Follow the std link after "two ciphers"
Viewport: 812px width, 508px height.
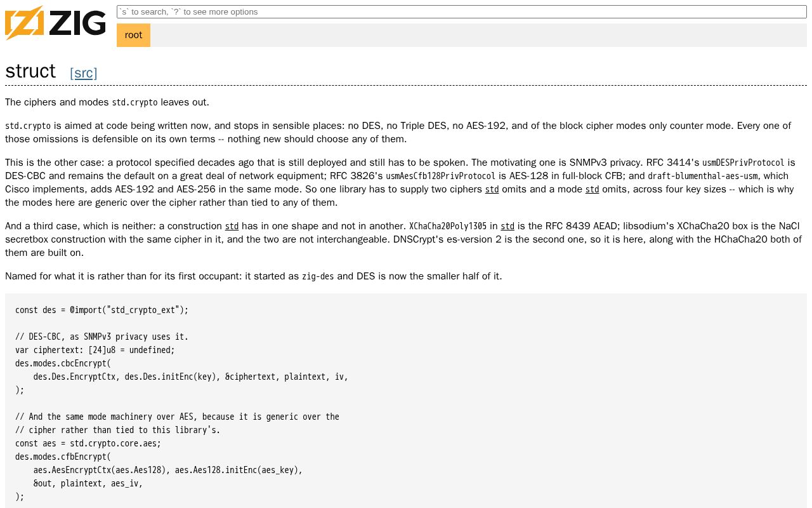tap(492, 189)
